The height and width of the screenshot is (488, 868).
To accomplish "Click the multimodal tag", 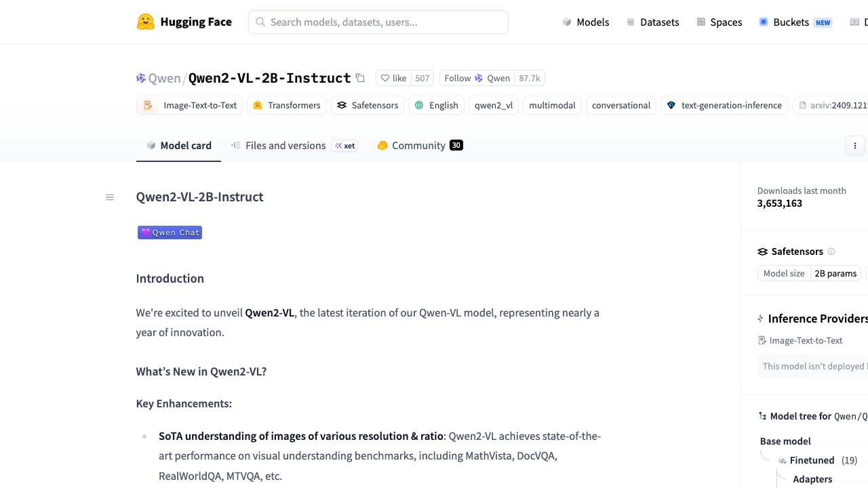I will pos(552,105).
